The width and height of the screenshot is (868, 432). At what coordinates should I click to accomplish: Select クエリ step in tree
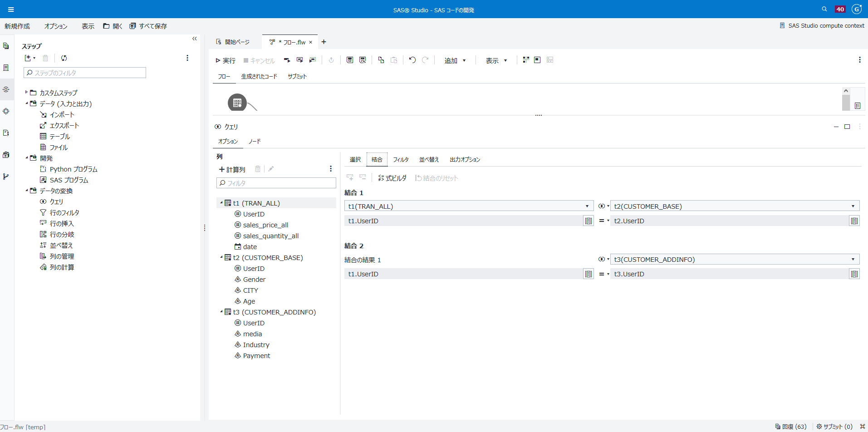(56, 201)
